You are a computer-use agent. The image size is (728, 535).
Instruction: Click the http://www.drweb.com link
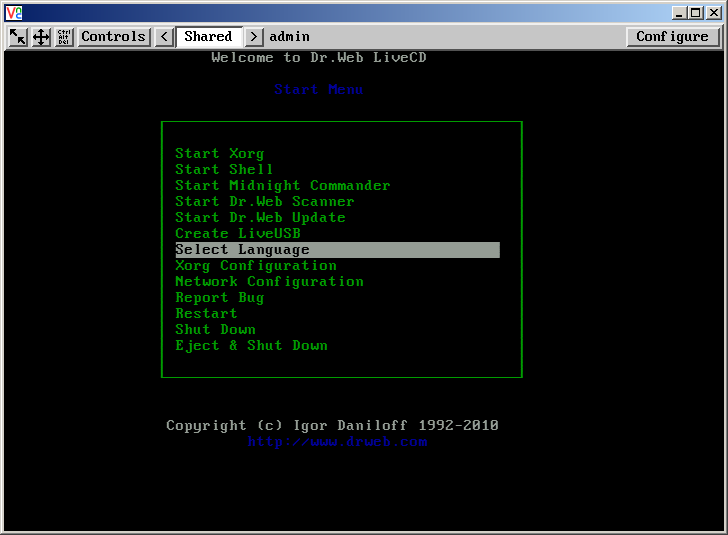coord(337,442)
